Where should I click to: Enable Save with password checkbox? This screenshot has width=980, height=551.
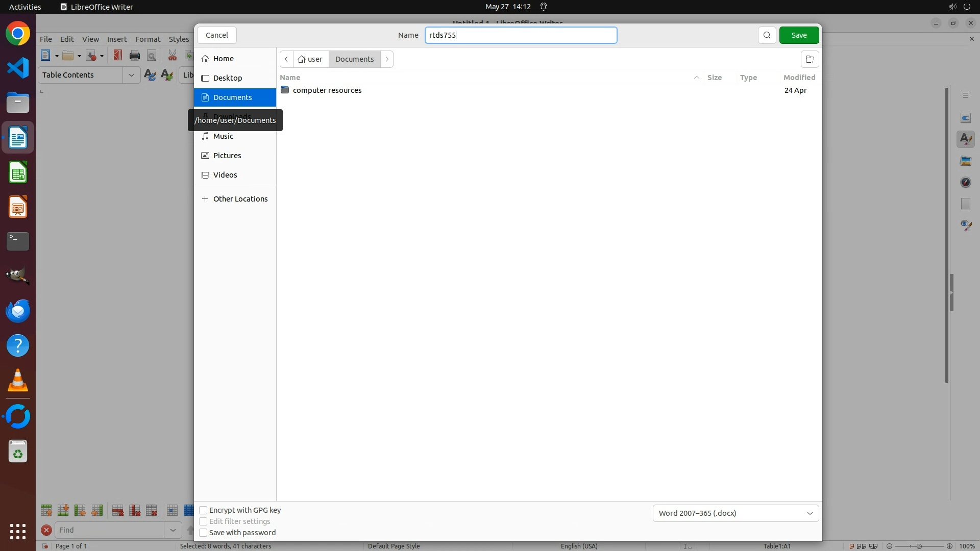(203, 533)
